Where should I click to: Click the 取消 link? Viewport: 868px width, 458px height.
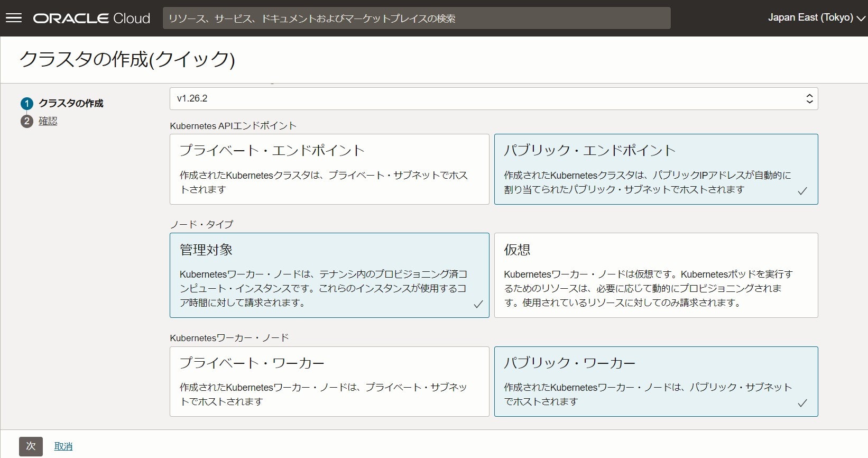(x=63, y=446)
